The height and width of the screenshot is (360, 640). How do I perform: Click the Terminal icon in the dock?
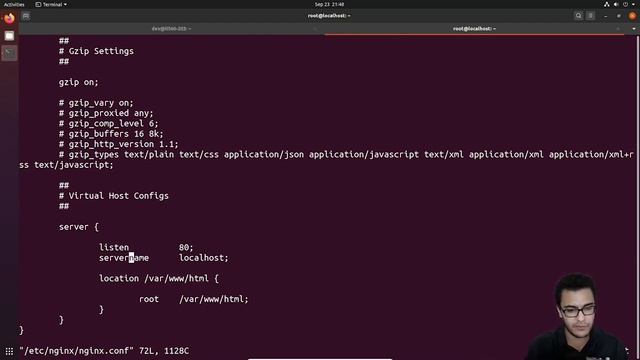pyautogui.click(x=9, y=53)
